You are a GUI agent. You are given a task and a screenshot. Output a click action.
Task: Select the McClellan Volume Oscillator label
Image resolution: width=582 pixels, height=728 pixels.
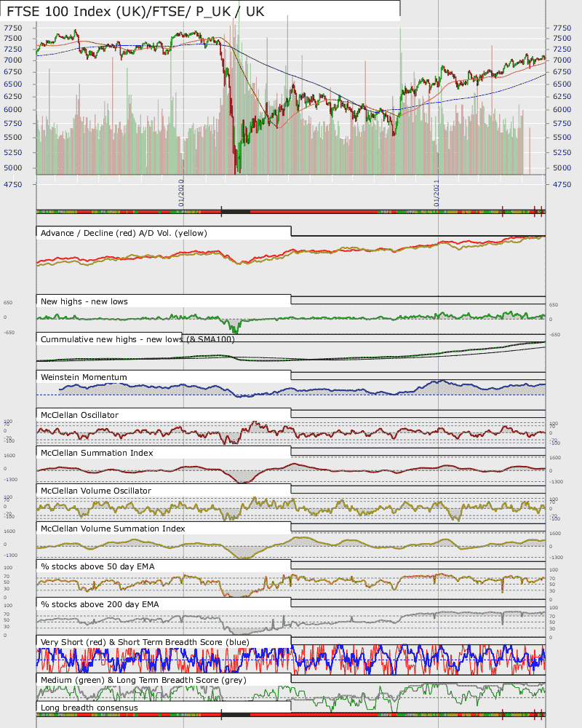[95, 491]
